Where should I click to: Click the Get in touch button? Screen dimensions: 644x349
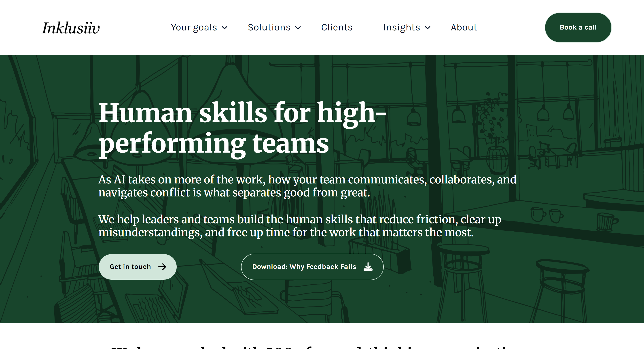(138, 267)
